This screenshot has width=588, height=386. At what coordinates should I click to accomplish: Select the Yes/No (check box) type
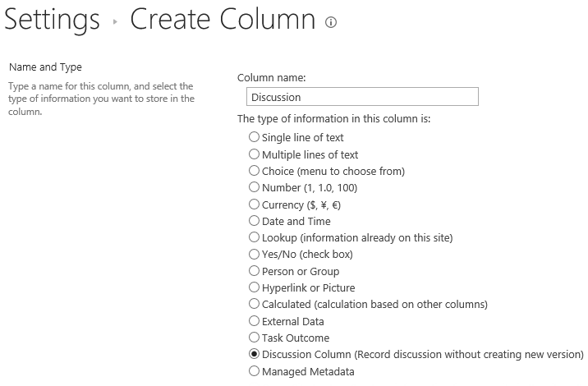[x=255, y=255]
